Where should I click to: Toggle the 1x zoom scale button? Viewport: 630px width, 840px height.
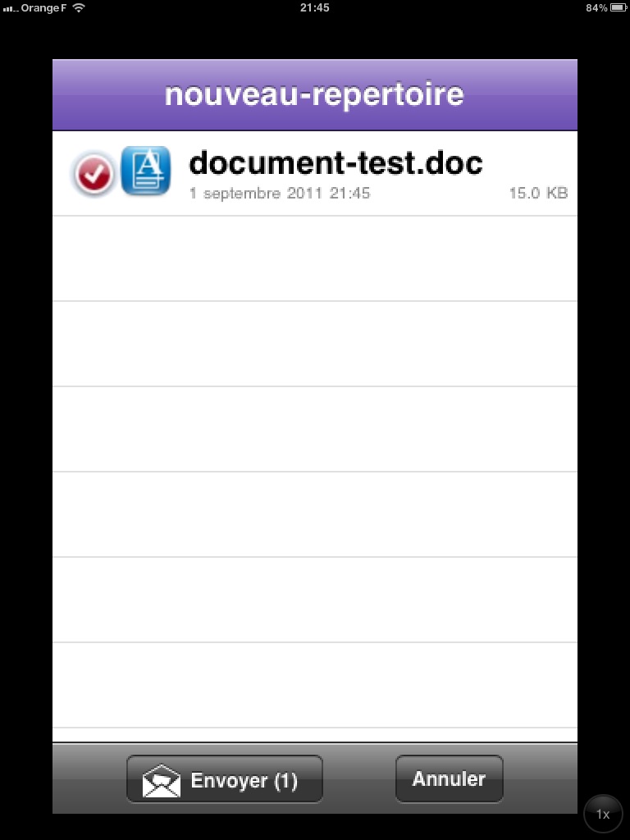[603, 815]
